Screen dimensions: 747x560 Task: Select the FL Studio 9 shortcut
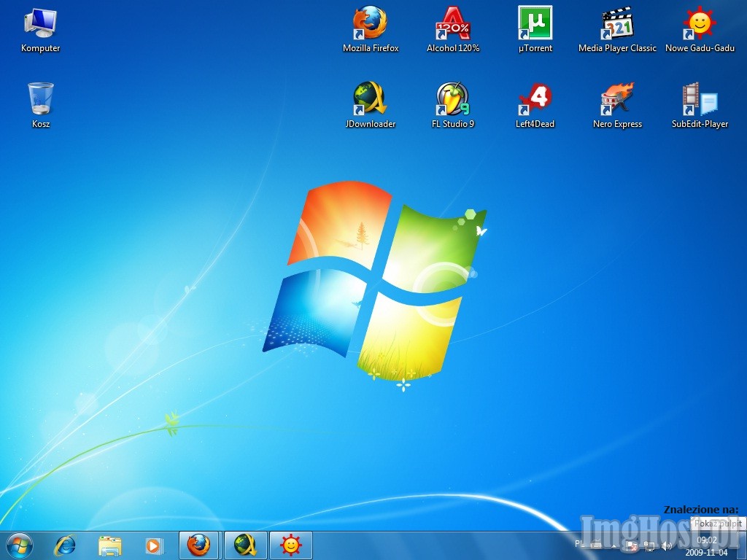coord(453,105)
